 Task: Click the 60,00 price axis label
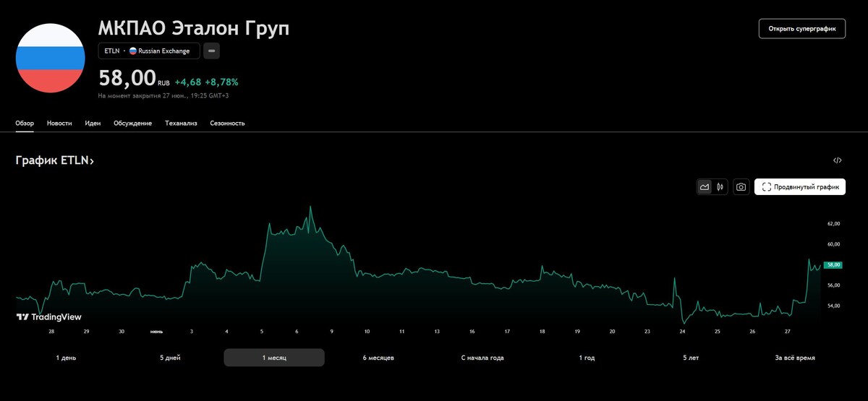coord(834,244)
